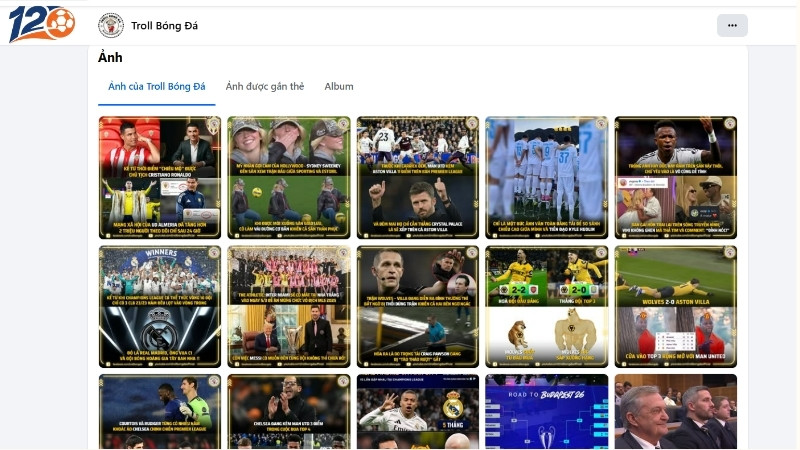Open the Troll Bóng Đá page avatar

click(x=111, y=26)
